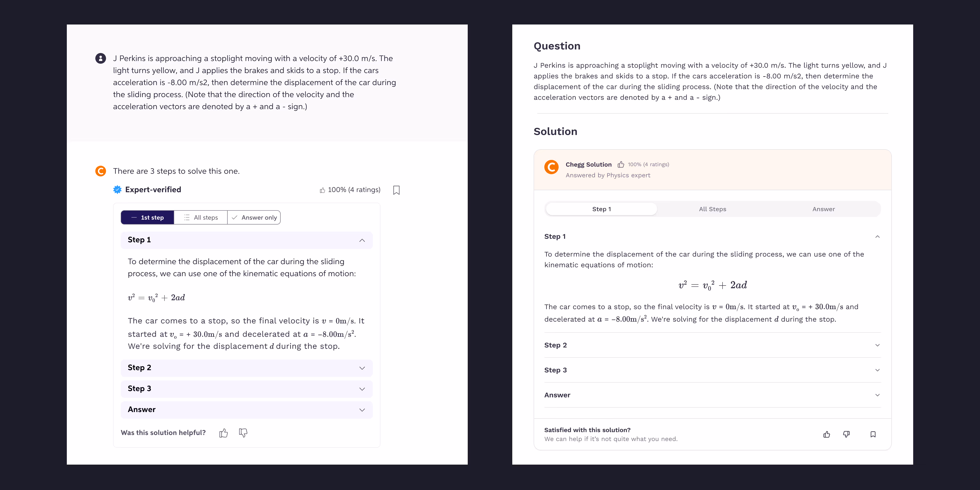This screenshot has height=490, width=980.
Task: Click 'Answered by Physics expert' text
Action: click(608, 175)
